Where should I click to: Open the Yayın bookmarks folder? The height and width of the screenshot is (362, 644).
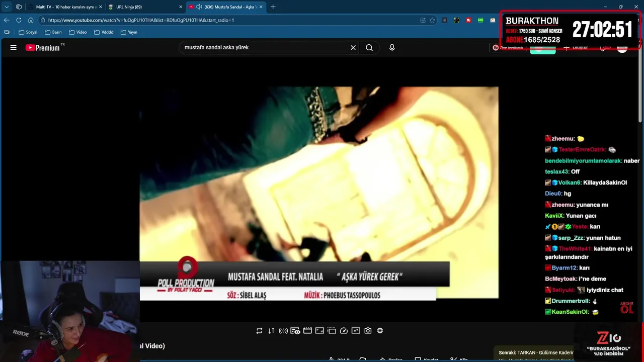pos(129,32)
